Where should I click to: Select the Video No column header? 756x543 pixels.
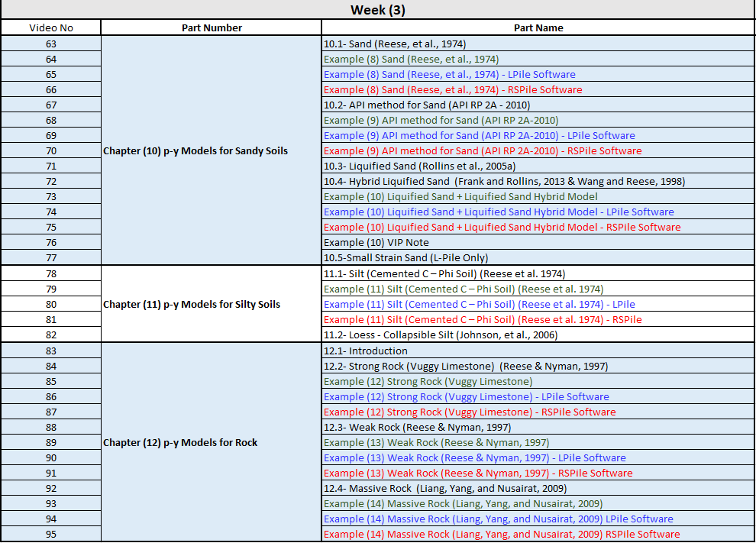click(51, 27)
